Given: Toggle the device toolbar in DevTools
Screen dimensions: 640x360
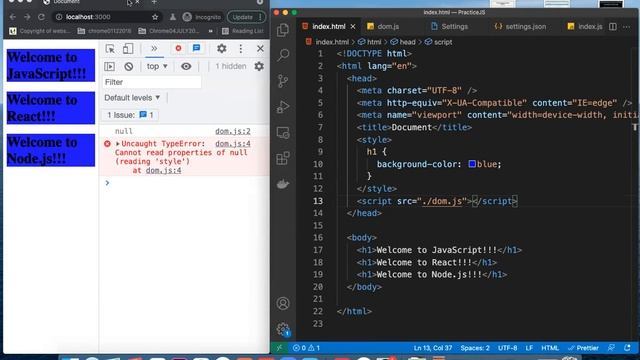Looking at the screenshot, I should point(128,49).
